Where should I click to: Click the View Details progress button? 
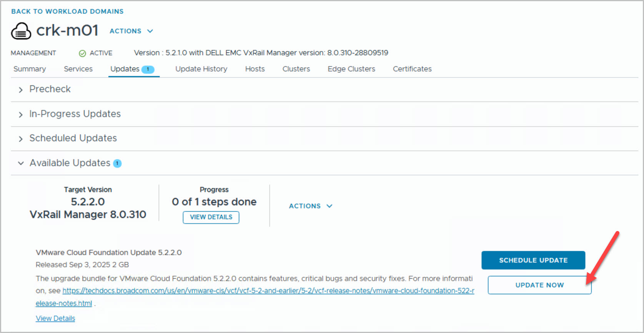coord(211,217)
